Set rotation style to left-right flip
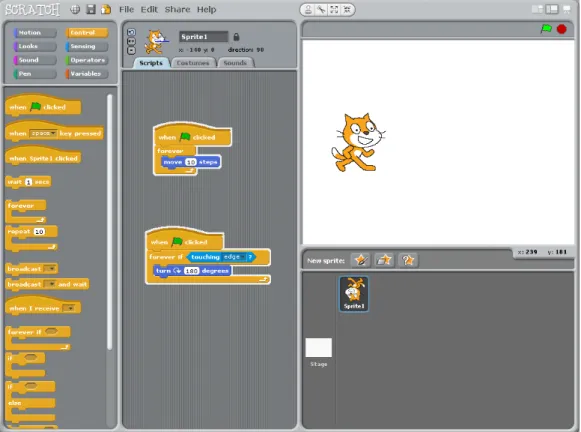This screenshot has width=581, height=432. [x=131, y=41]
